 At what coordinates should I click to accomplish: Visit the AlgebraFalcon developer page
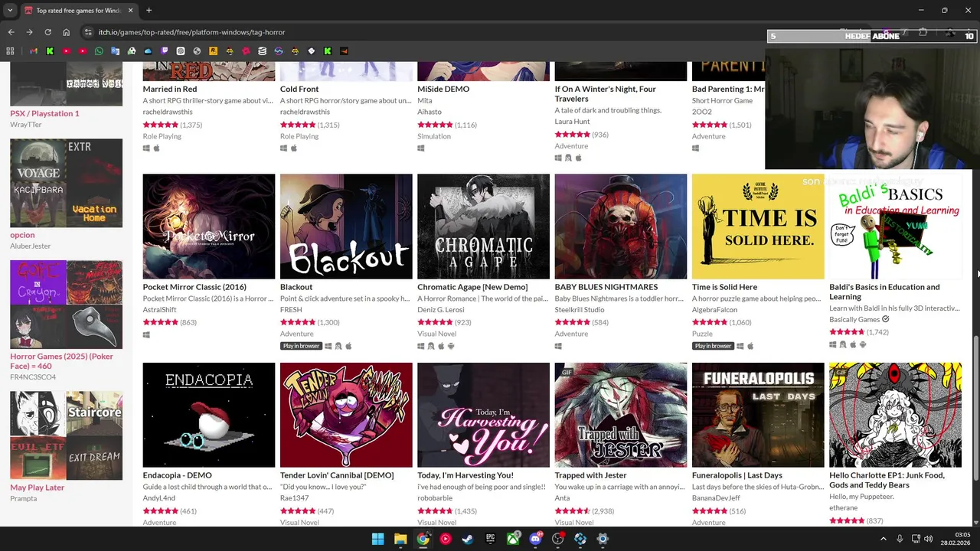pyautogui.click(x=714, y=310)
